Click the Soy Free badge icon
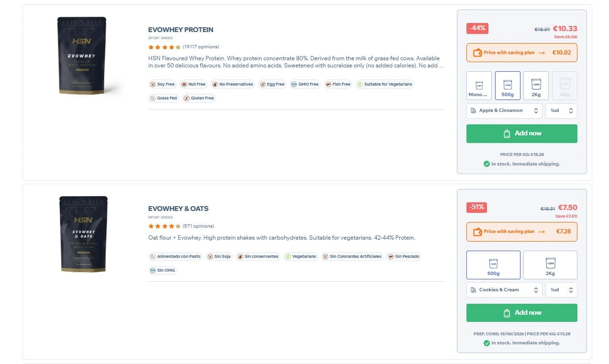This screenshot has height=364, width=609. (153, 84)
